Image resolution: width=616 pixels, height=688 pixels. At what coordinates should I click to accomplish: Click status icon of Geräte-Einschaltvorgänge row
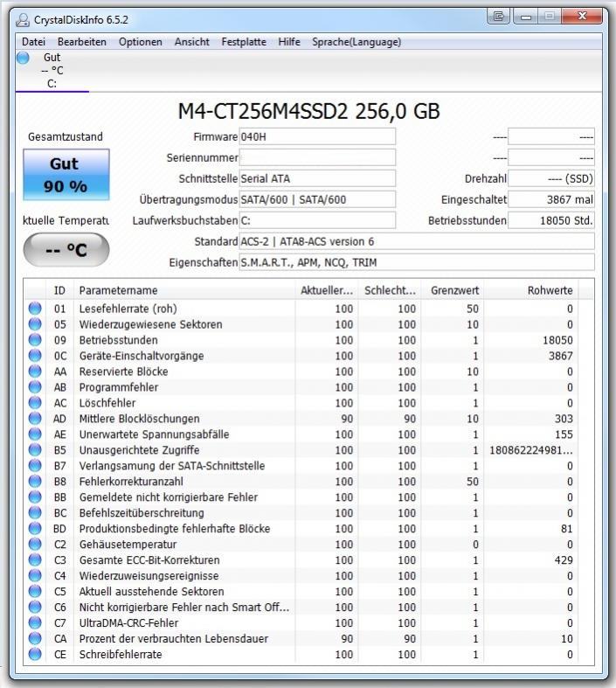coord(35,356)
